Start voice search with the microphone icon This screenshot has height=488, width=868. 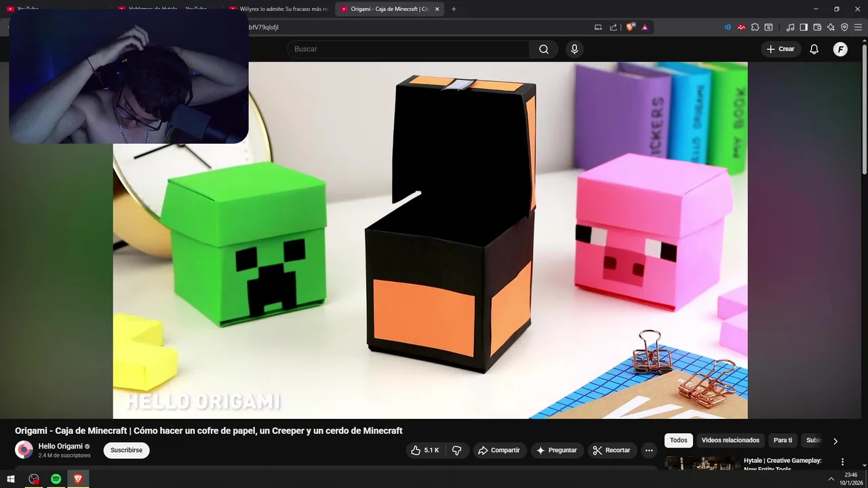click(574, 49)
